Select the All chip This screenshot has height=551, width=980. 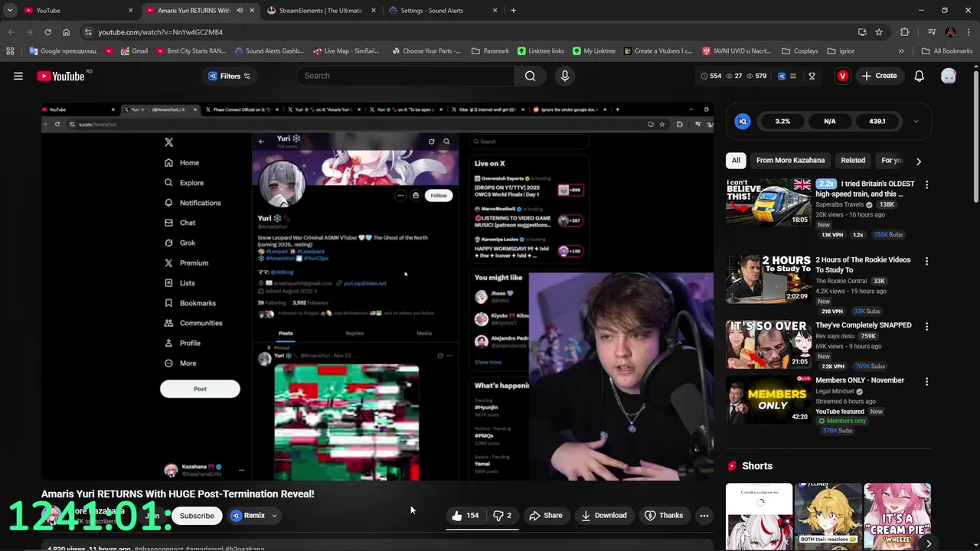point(736,160)
